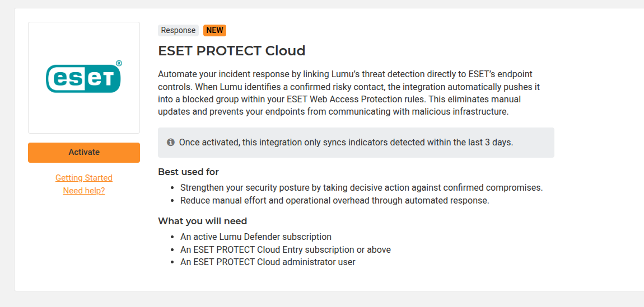The width and height of the screenshot is (644, 307).
Task: Select the Strengthen your security posture bullet
Action: [x=361, y=188]
